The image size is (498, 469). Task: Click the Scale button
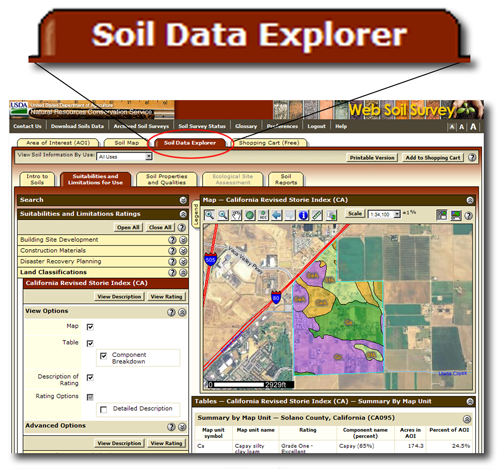355,213
